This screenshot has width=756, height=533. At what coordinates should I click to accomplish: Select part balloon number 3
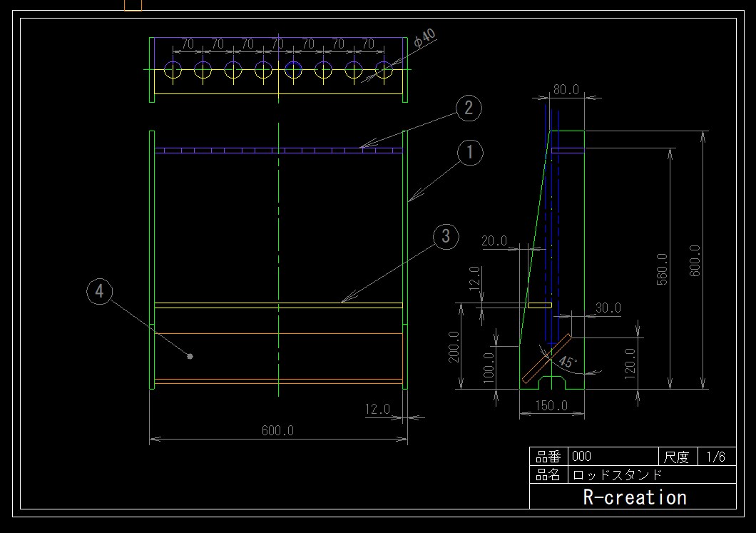tap(446, 236)
